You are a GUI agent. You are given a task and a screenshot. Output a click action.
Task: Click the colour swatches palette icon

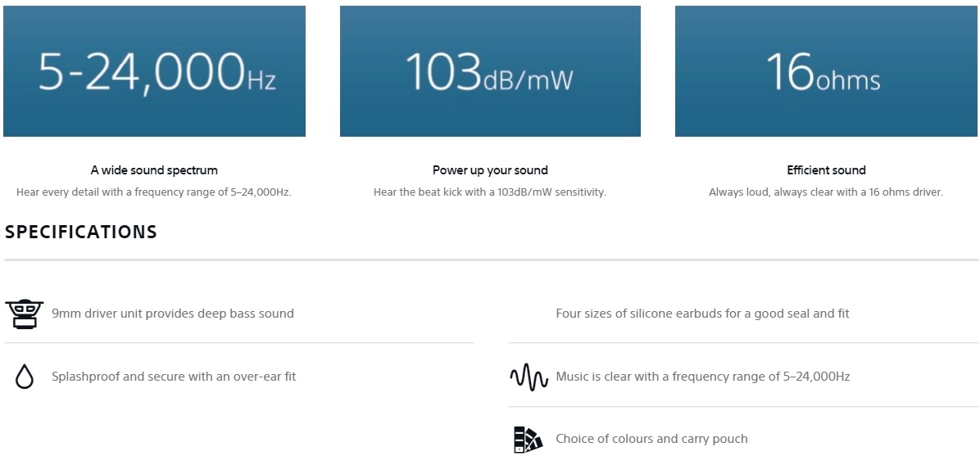[528, 440]
